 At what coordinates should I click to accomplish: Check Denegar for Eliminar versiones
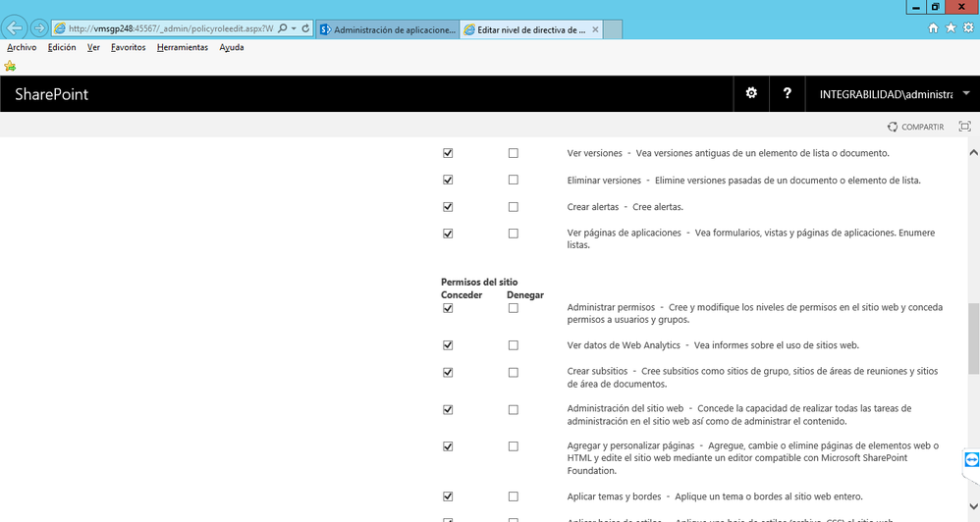[x=514, y=180]
